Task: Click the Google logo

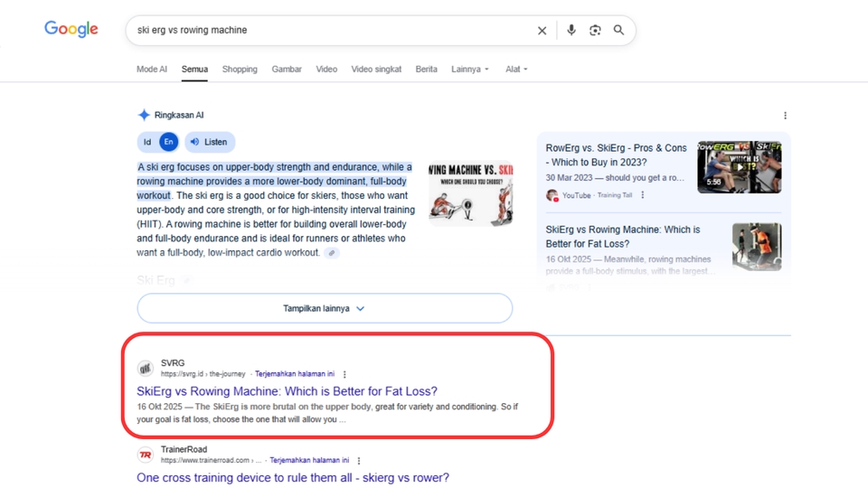Action: tap(71, 30)
